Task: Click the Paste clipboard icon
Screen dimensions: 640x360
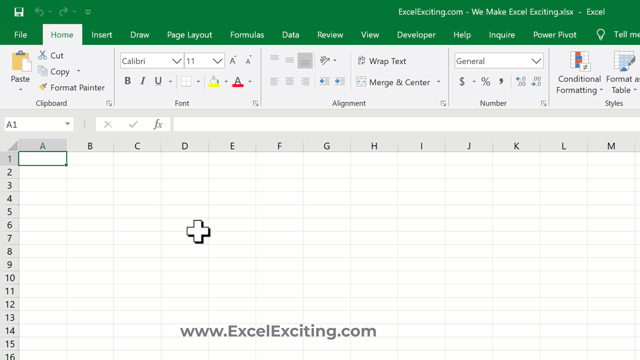Action: pyautogui.click(x=21, y=62)
